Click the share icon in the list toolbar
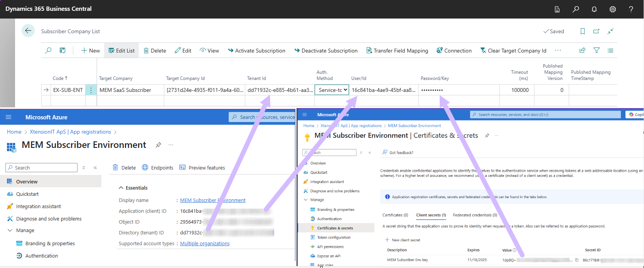Screen dimensions: 644x268 [582, 50]
